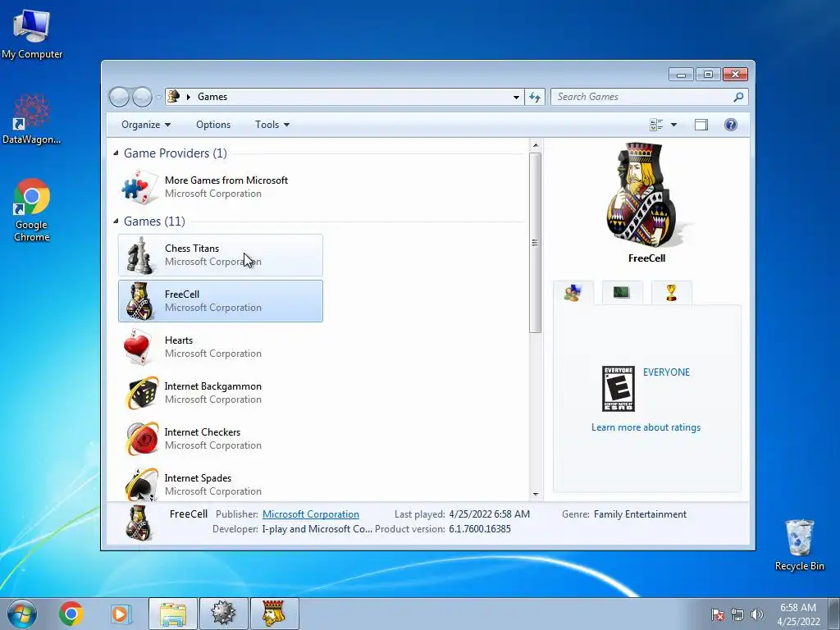Open the Learn more about ratings link
Screen dimensions: 840x630
click(x=646, y=427)
